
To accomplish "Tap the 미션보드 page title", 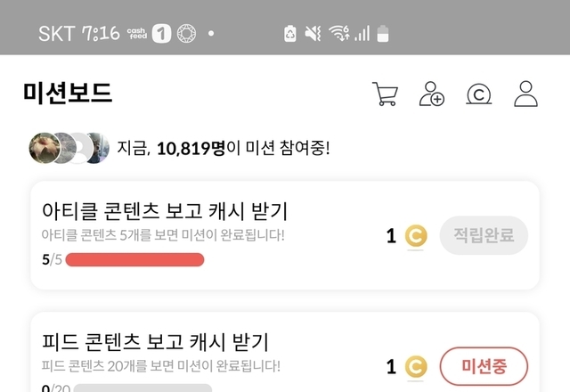I will [x=68, y=93].
